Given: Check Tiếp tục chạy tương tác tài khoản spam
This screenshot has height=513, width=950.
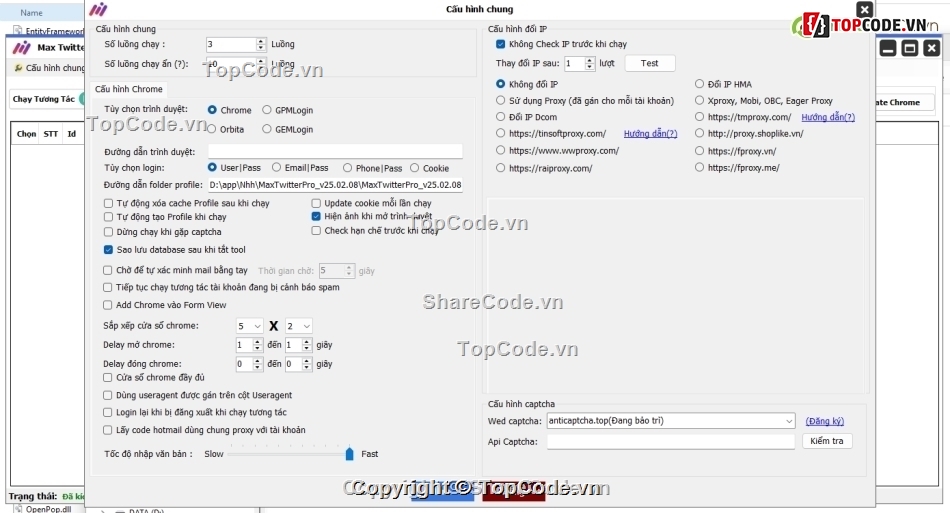Looking at the screenshot, I should tap(108, 287).
